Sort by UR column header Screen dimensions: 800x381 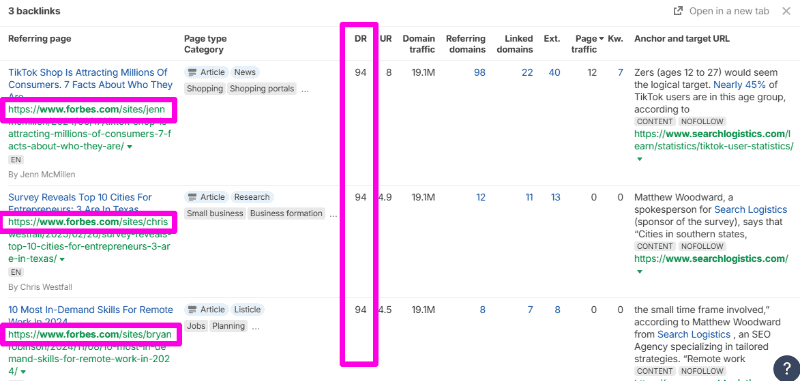tap(386, 39)
